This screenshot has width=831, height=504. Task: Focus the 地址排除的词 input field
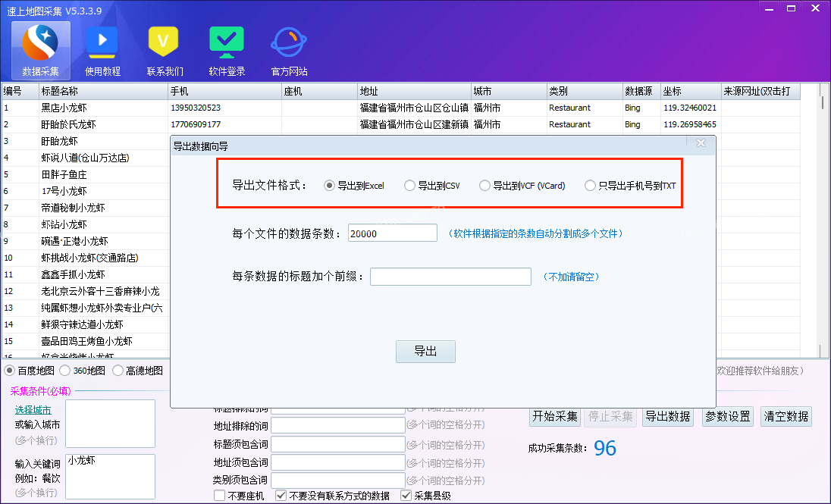(x=338, y=426)
